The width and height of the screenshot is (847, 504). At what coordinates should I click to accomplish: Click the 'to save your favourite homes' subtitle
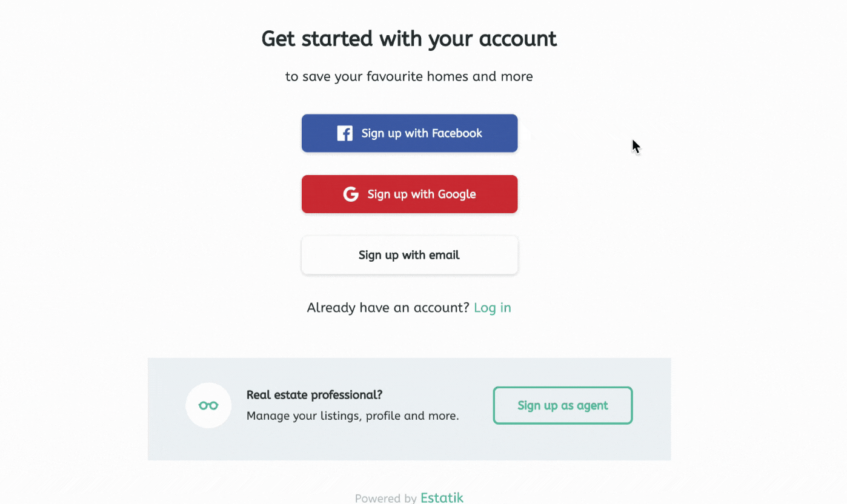click(409, 77)
